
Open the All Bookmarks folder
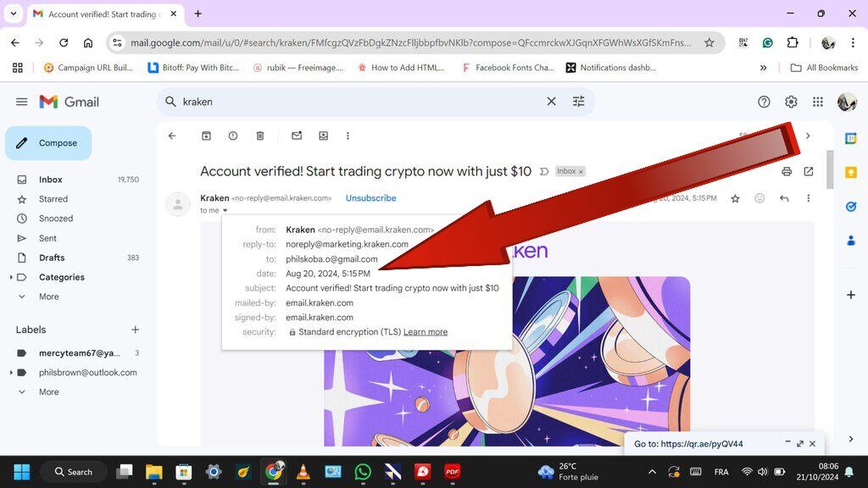point(824,68)
